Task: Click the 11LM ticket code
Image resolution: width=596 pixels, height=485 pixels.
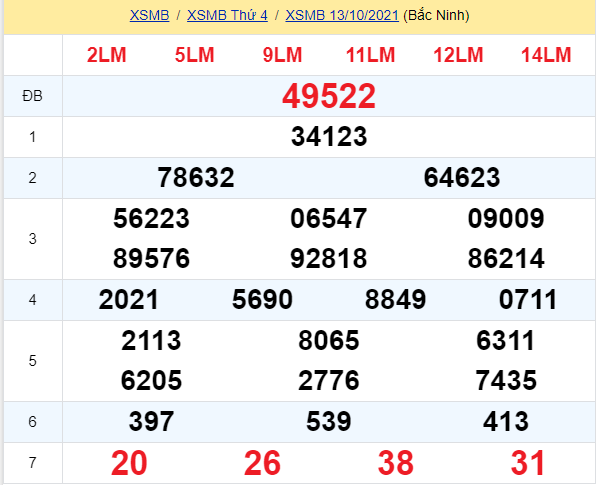Action: [370, 55]
